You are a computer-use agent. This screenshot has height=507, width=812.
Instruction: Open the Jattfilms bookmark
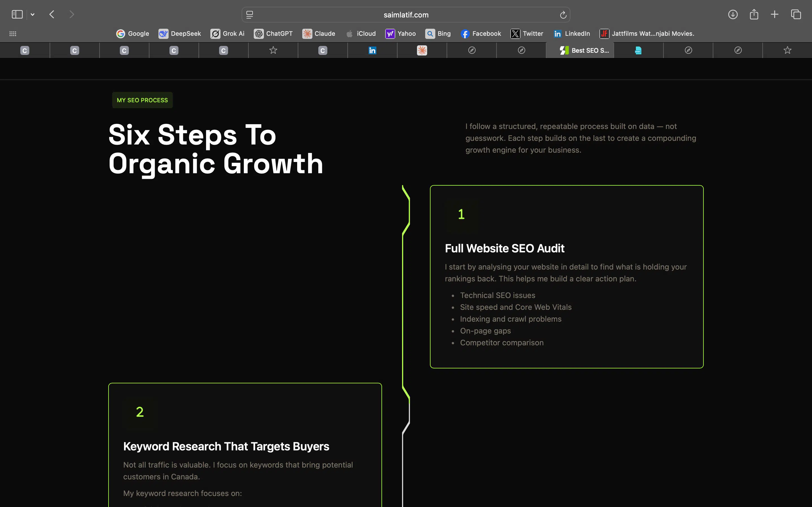[x=647, y=34]
